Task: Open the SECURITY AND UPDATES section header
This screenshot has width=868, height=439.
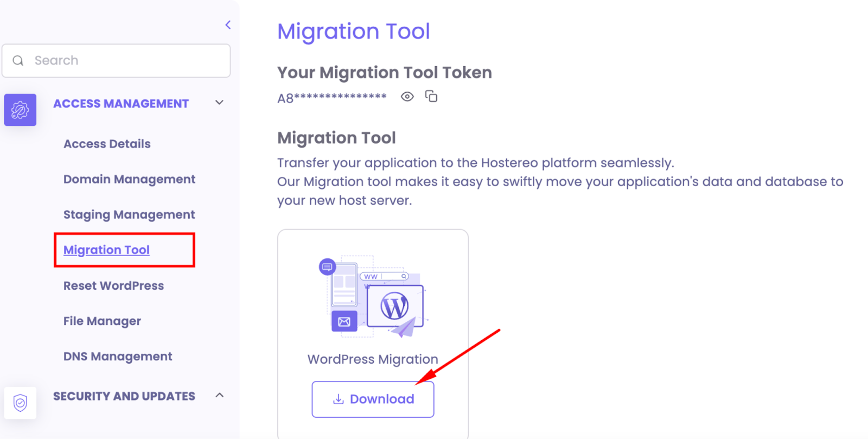Action: pos(124,396)
